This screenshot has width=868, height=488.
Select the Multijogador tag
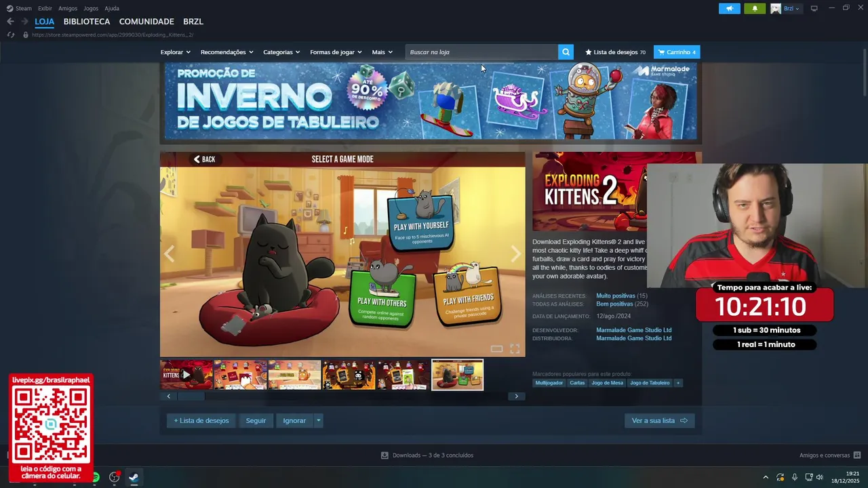(549, 383)
